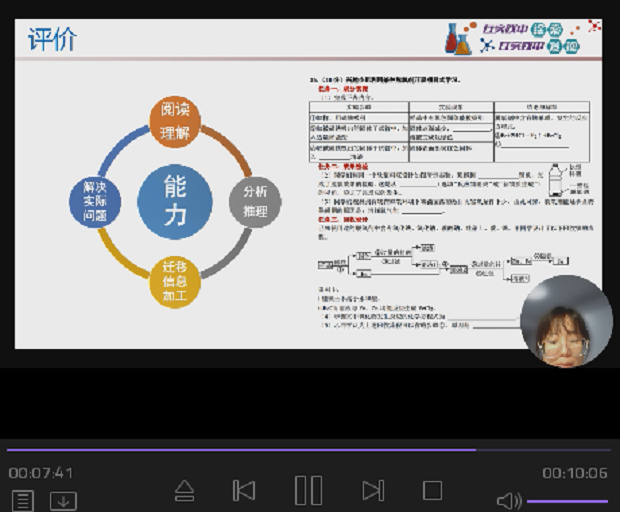Click the presenter webcam thumbnail
Image resolution: width=620 pixels, height=512 pixels.
point(566,322)
